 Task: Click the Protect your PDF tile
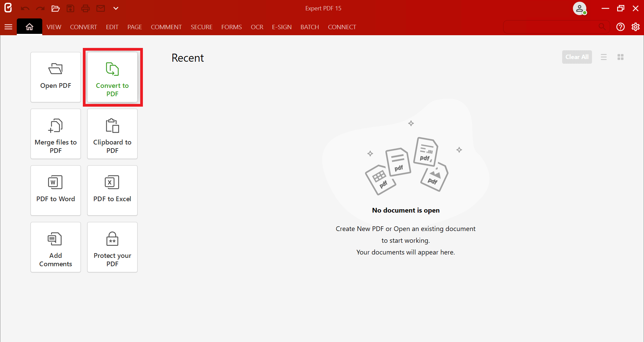click(112, 247)
